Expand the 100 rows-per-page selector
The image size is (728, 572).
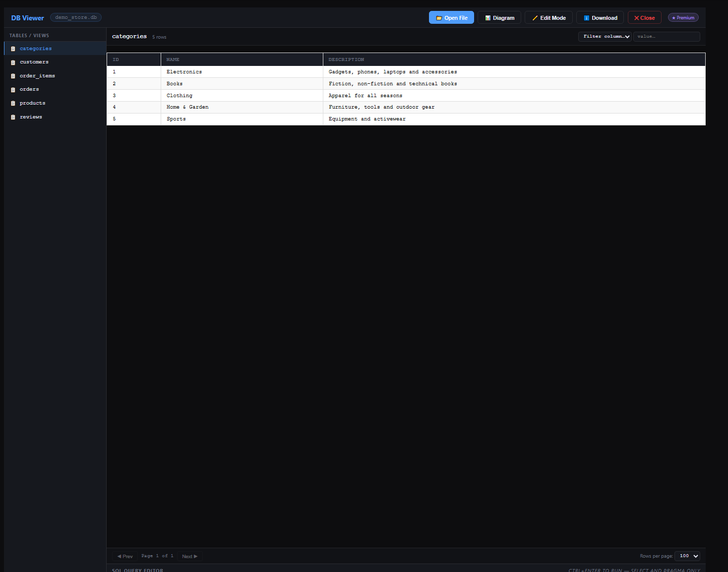click(687, 556)
